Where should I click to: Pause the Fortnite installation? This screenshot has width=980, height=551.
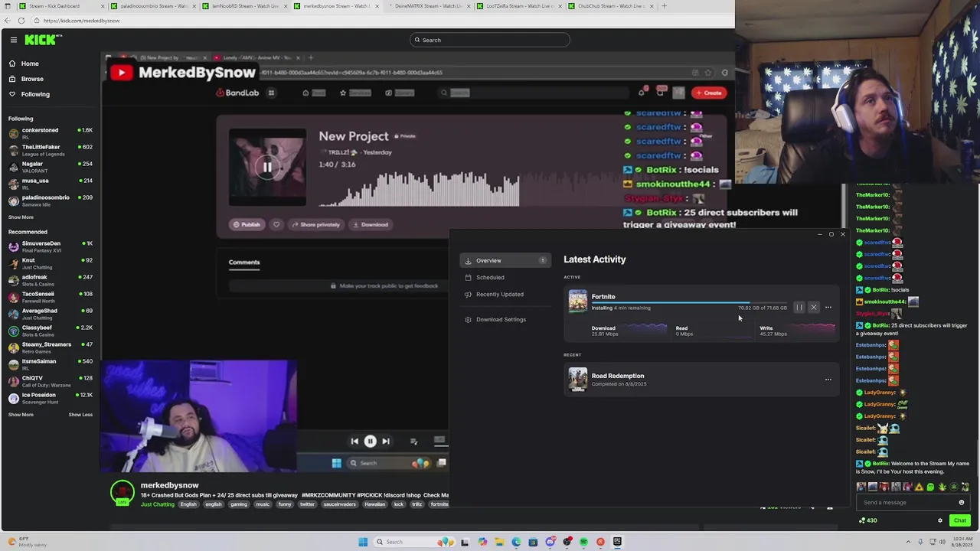click(799, 308)
